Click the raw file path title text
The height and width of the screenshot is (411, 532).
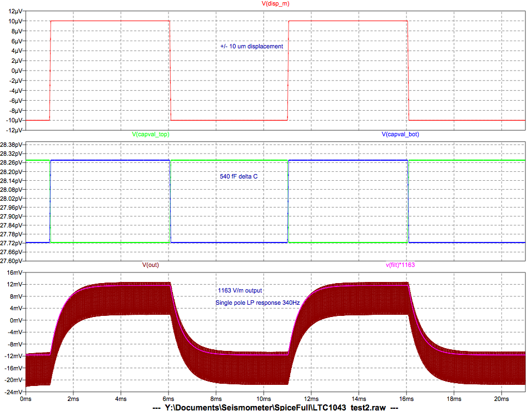click(276, 407)
